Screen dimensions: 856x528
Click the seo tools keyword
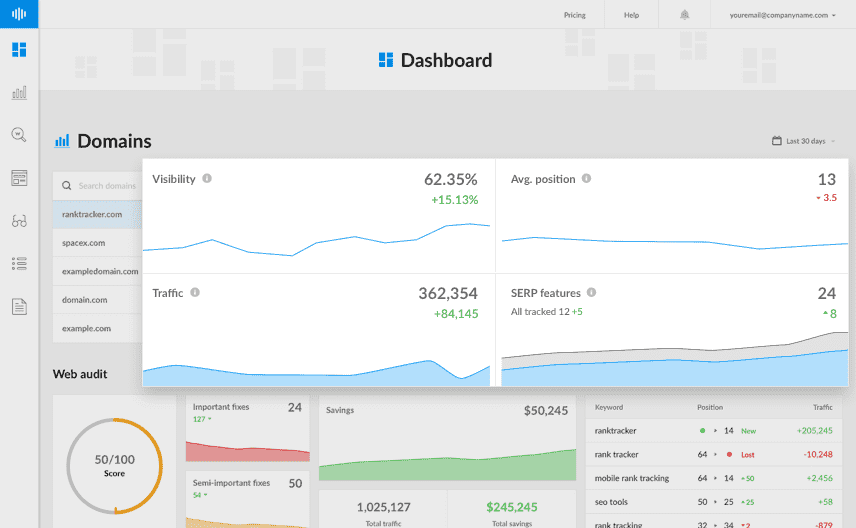[x=611, y=502]
